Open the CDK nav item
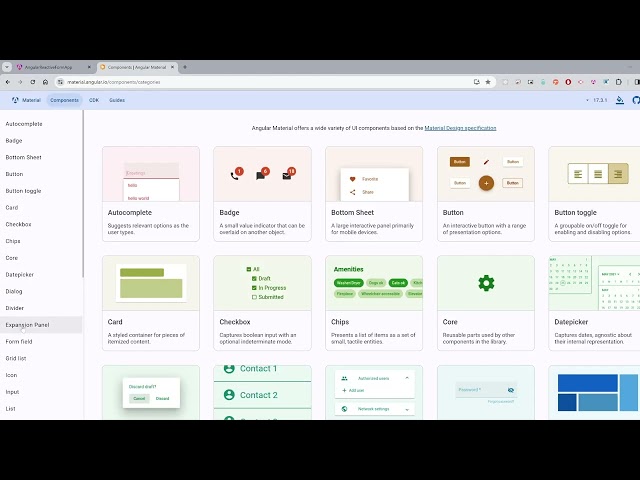640x480 pixels. point(94,100)
